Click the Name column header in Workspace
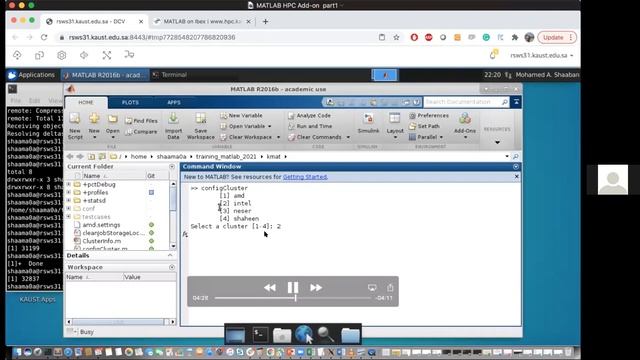The height and width of the screenshot is (360, 640). pyautogui.click(x=94, y=277)
